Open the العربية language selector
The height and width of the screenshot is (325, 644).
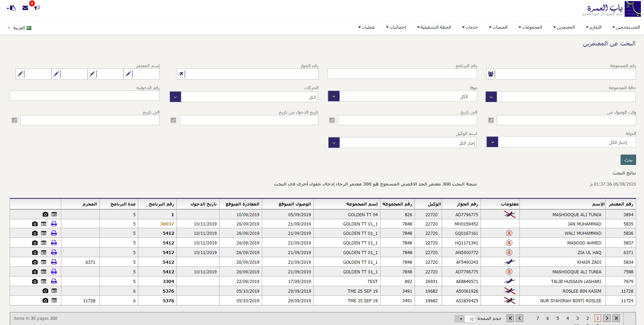click(20, 28)
